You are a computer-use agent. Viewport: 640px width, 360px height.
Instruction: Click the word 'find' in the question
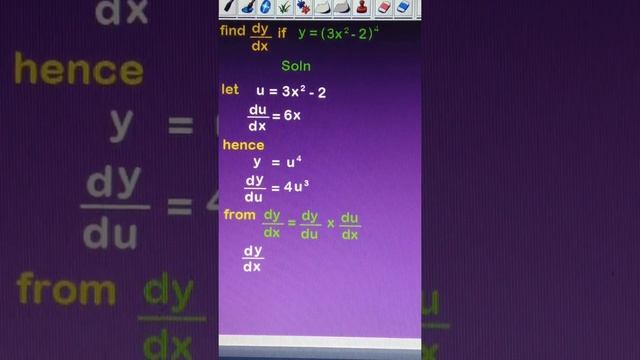click(233, 31)
